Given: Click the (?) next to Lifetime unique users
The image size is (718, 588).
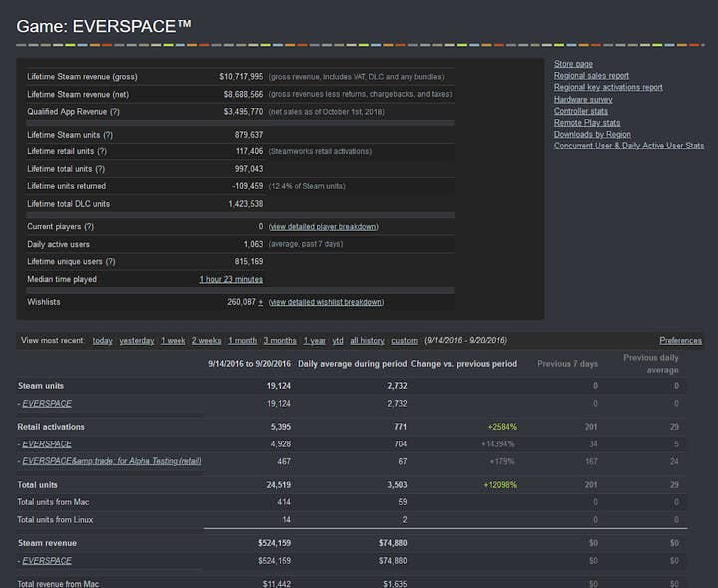Looking at the screenshot, I should click(x=111, y=262).
